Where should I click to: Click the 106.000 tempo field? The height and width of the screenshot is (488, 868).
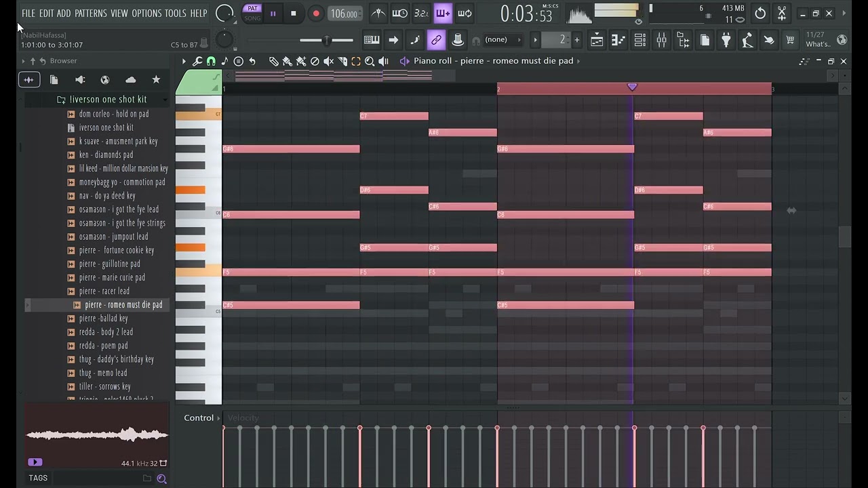[345, 14]
